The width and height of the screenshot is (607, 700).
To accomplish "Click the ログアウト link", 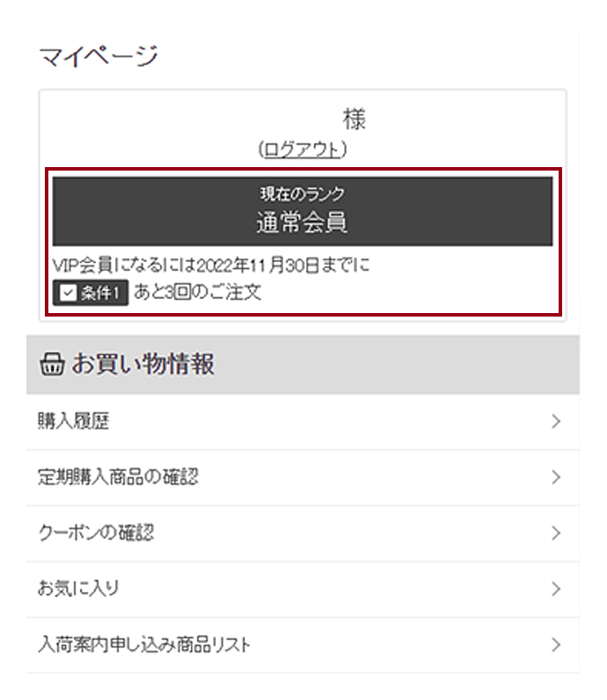I will pos(303,149).
